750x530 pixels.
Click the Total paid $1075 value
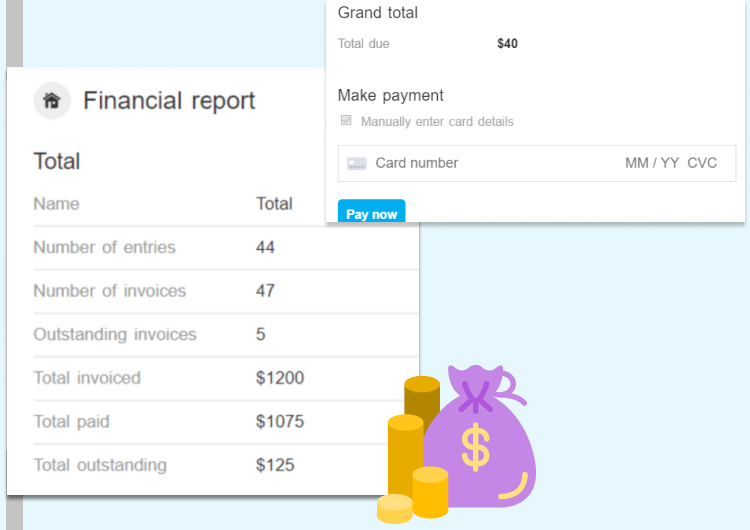(280, 422)
